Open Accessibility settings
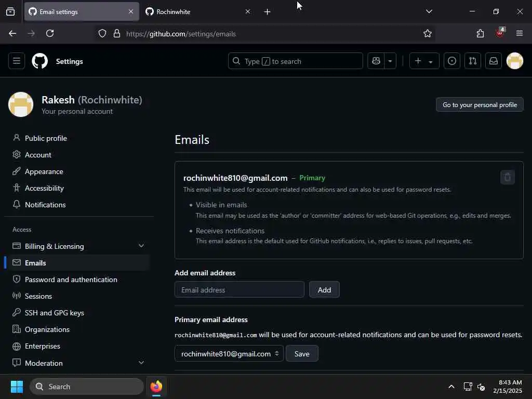 click(44, 188)
